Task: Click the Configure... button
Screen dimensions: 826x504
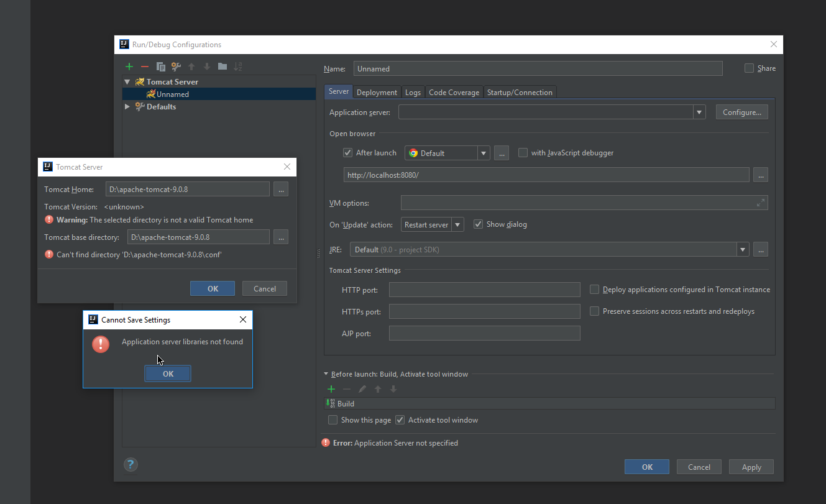Action: [x=742, y=112]
